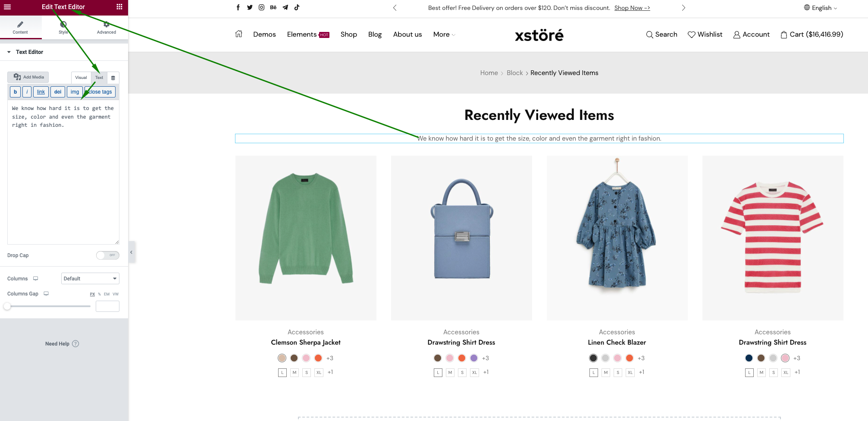Image resolution: width=868 pixels, height=421 pixels.
Task: Open the English language dropdown
Action: (x=821, y=8)
